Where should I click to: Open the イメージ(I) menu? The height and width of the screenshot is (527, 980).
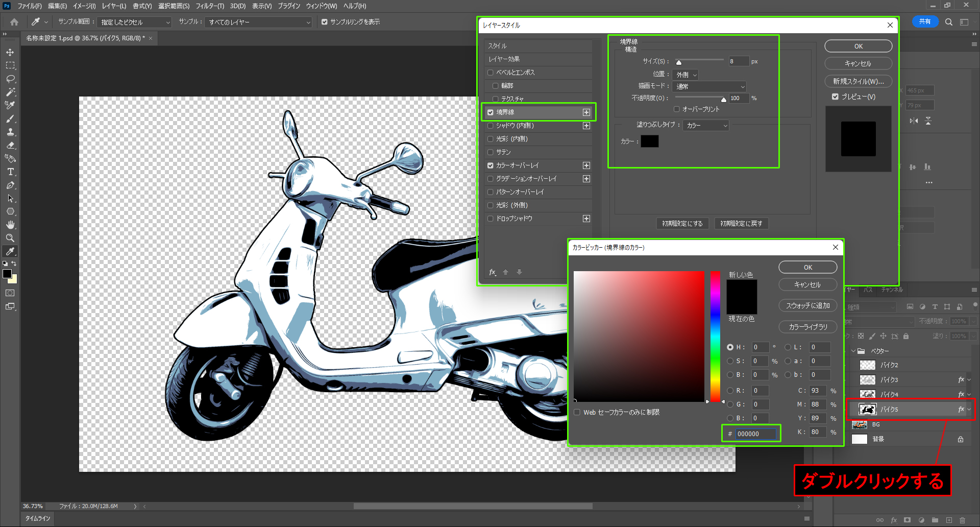point(84,6)
